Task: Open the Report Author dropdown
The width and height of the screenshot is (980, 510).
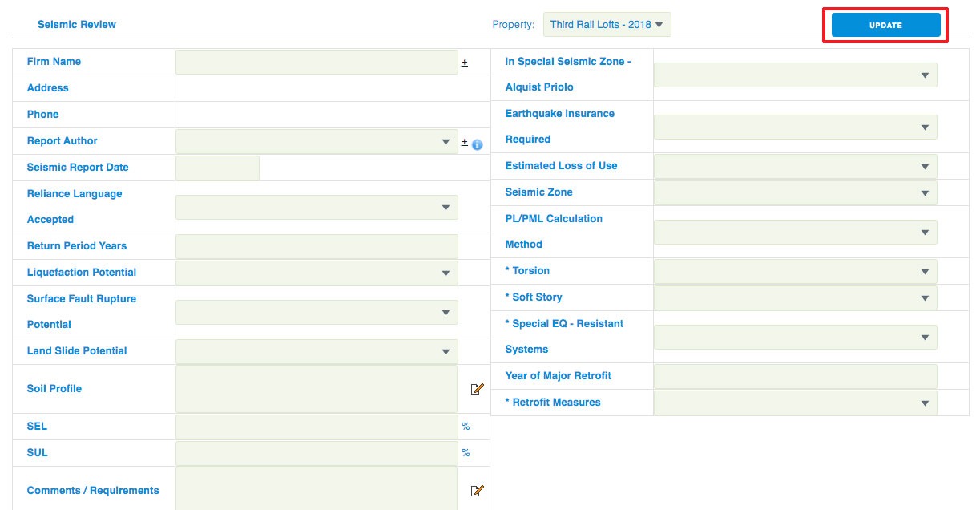Action: tap(317, 141)
